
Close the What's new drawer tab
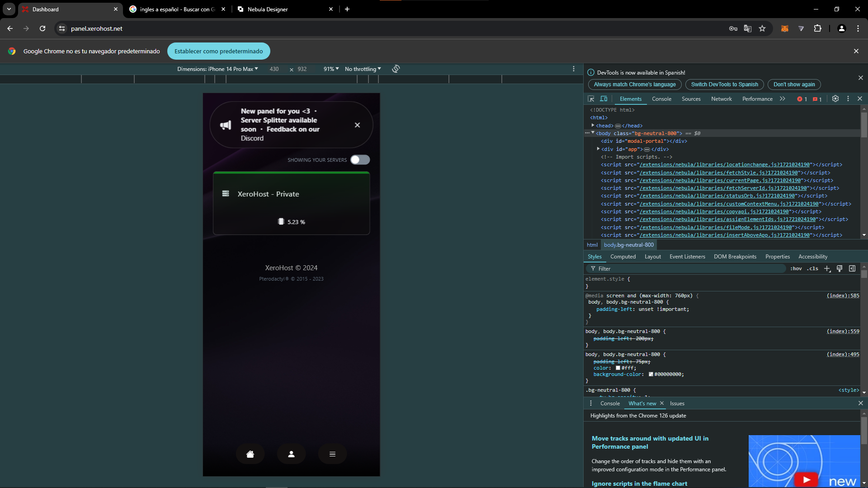tap(661, 403)
